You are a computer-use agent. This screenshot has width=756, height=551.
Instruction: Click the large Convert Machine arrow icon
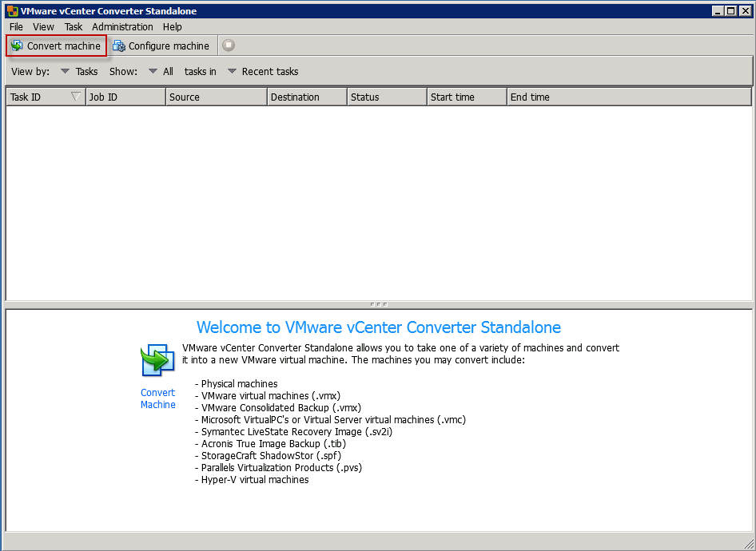click(x=157, y=360)
